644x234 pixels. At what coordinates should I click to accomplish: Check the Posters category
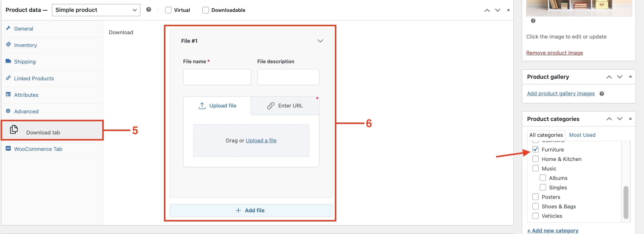(x=535, y=197)
